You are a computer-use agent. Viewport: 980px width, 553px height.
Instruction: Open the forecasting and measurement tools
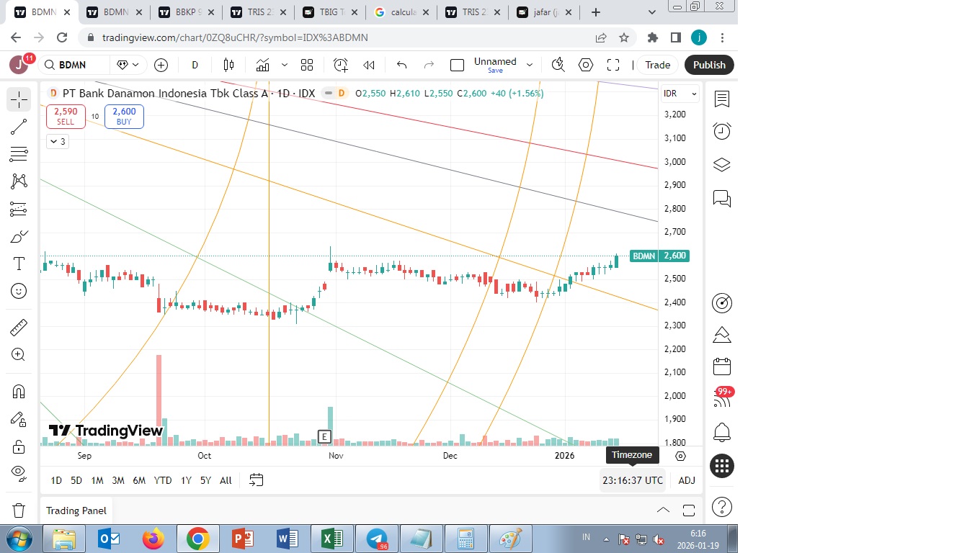19,209
